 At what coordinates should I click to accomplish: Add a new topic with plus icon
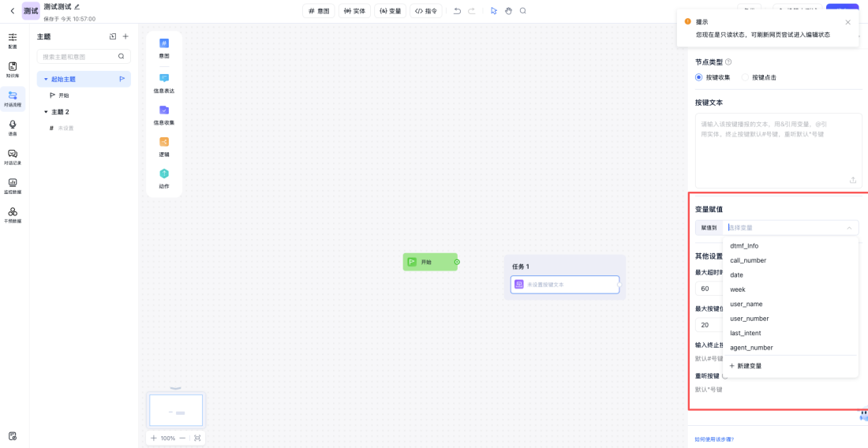point(125,36)
